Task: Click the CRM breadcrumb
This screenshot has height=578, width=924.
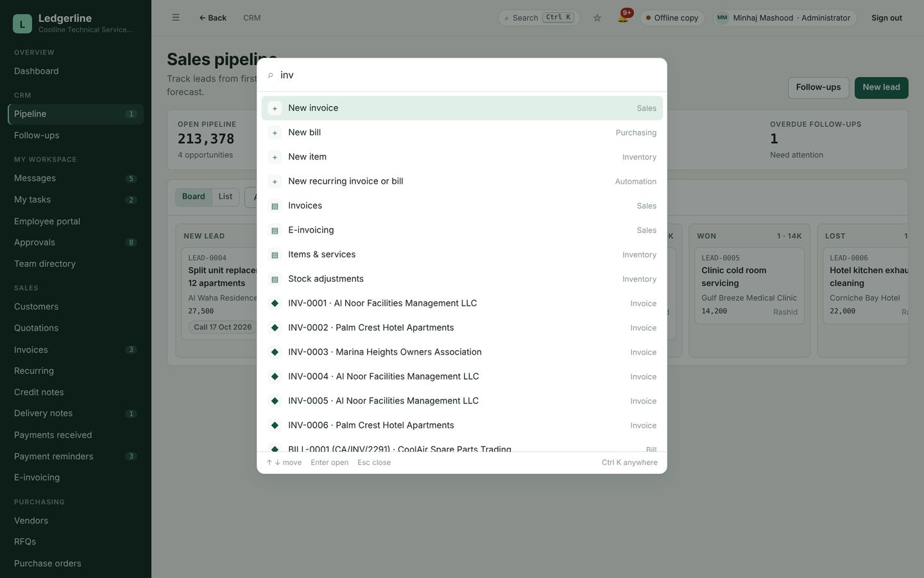Action: tap(252, 18)
